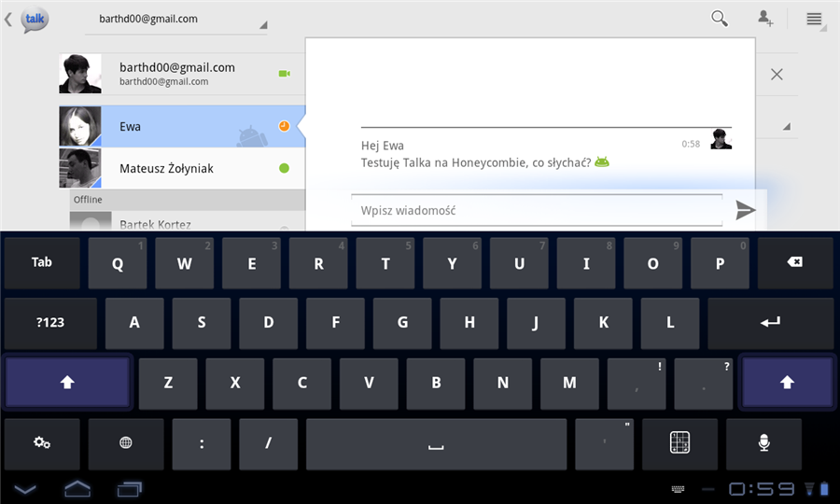
Task: Tap the add contact icon
Action: [x=765, y=19]
